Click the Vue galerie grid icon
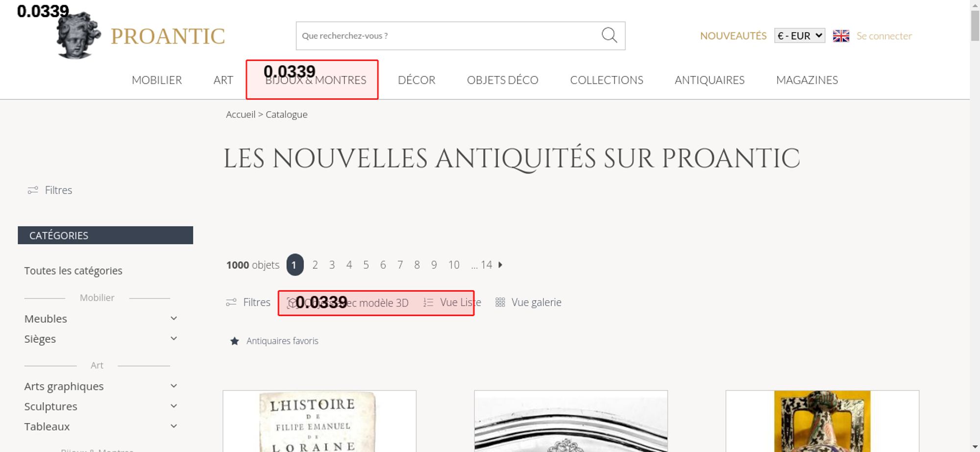 500,303
